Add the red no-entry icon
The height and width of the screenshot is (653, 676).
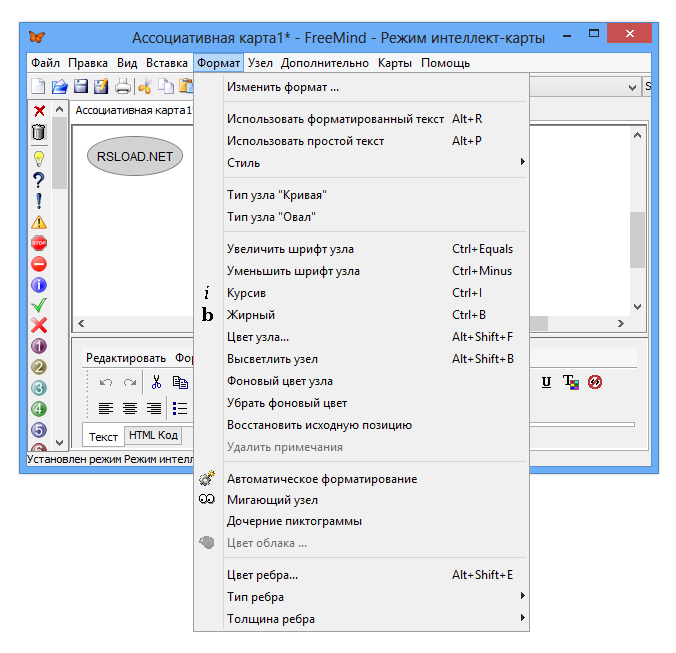point(39,264)
